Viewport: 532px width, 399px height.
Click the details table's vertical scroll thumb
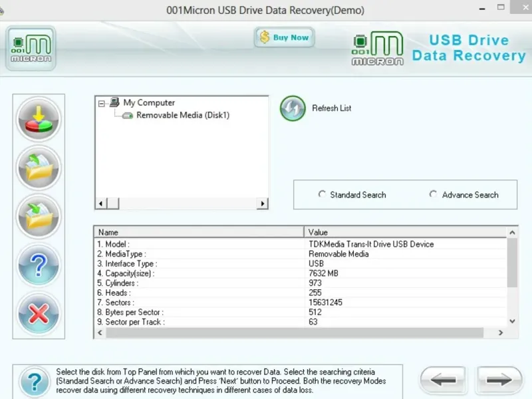coord(512,263)
